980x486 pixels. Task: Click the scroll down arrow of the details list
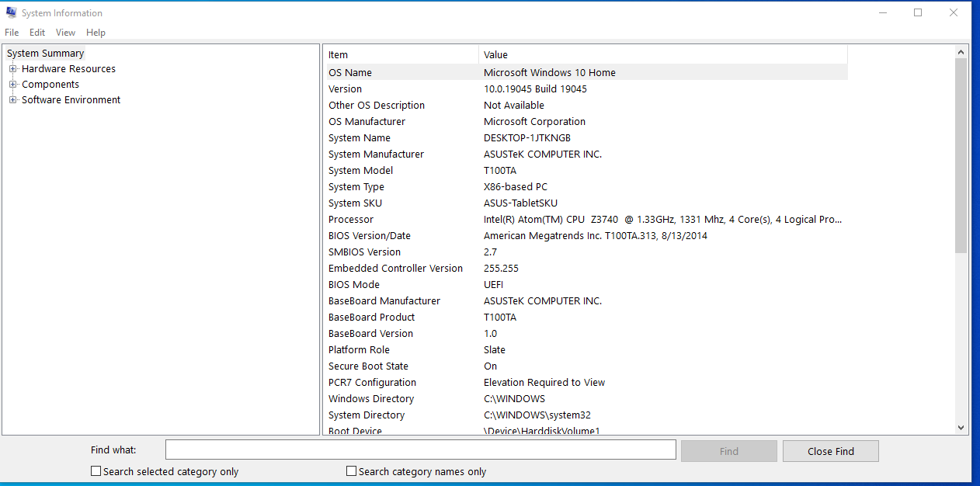[x=961, y=427]
